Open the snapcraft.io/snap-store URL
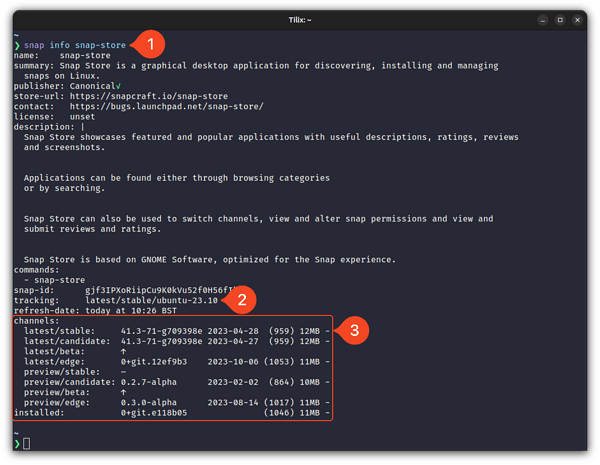The image size is (600, 465). pyautogui.click(x=148, y=96)
